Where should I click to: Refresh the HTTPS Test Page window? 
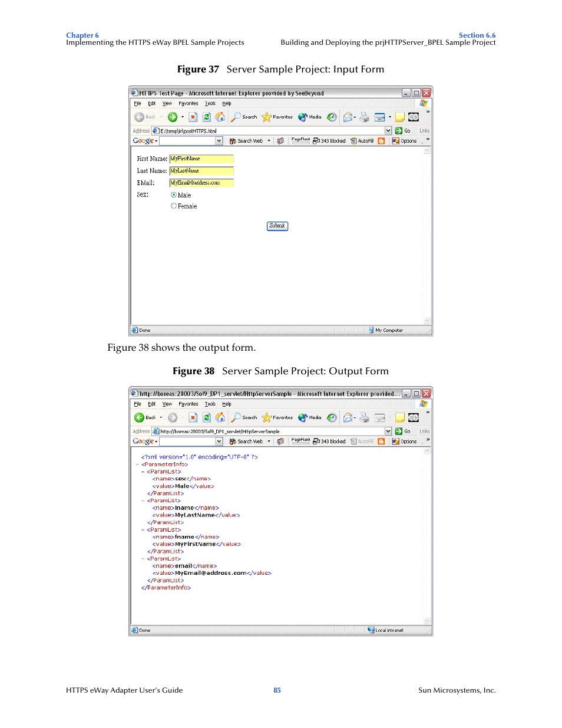207,117
